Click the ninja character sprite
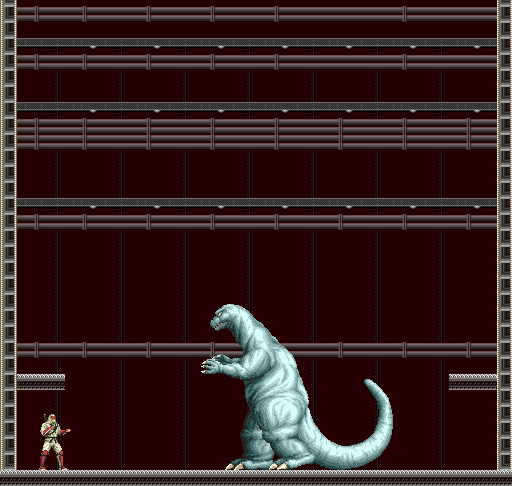Viewport: 512px width, 486px height. 54,442
